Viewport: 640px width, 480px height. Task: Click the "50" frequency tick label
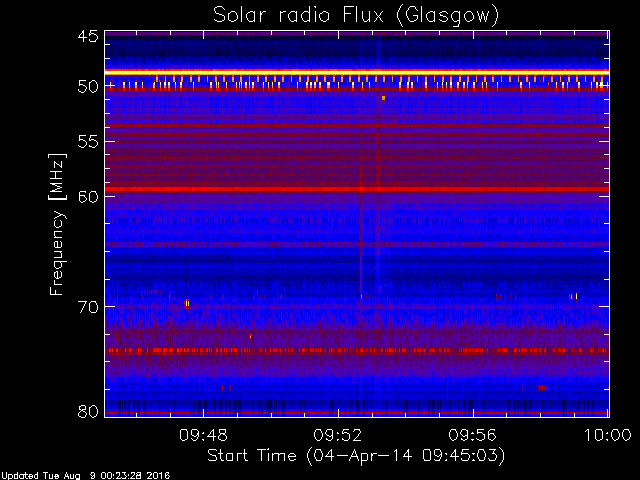click(88, 87)
